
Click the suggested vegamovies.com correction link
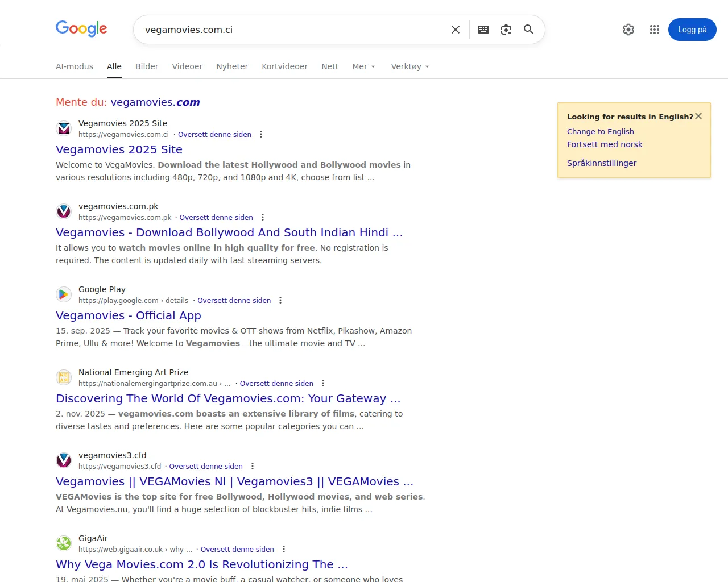[155, 102]
